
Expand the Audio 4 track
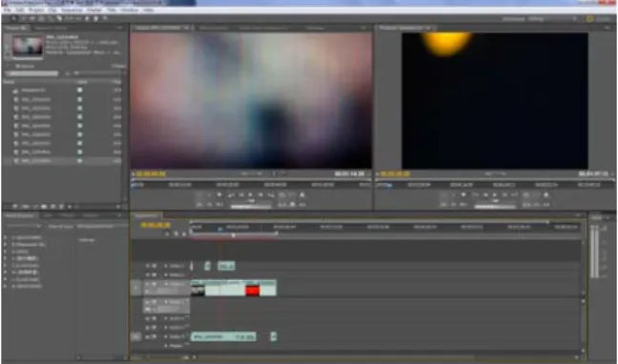point(166,336)
